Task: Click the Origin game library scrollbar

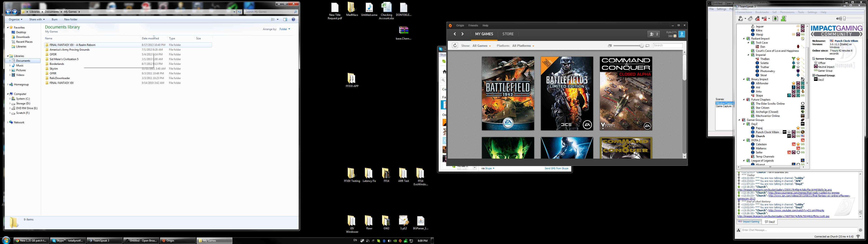Action: pos(684,67)
